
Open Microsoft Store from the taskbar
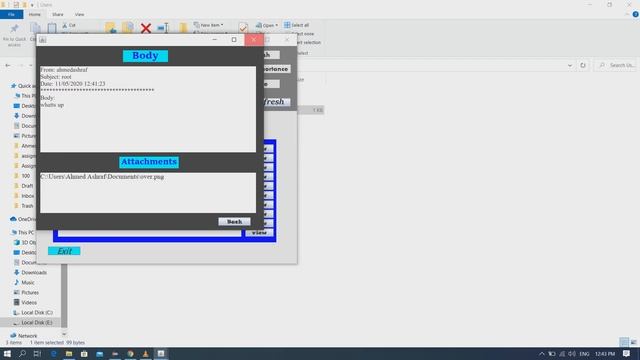tap(84, 354)
